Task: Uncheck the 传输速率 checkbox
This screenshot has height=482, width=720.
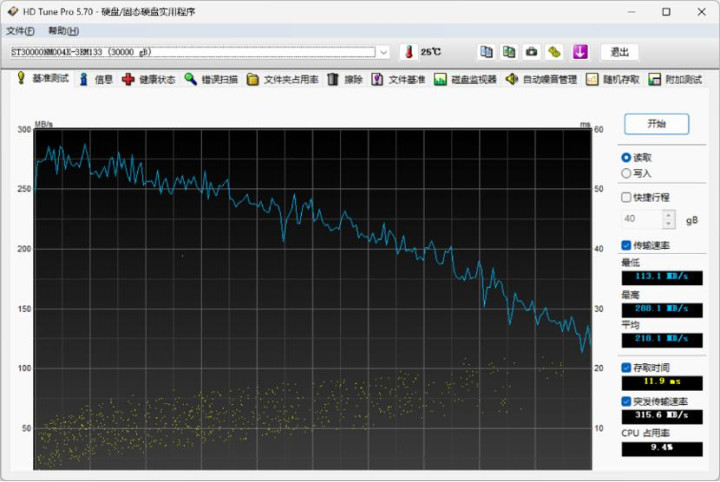Action: [x=626, y=245]
